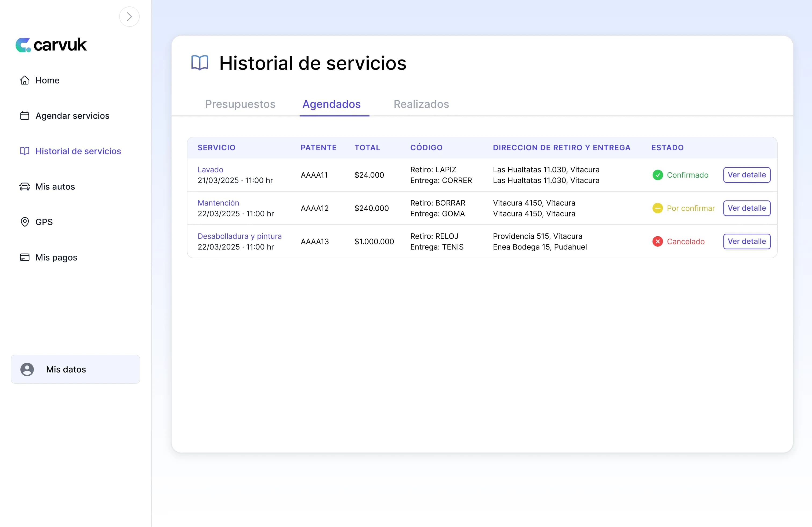Open the Desabolladura y pintura service link
The image size is (812, 527).
tap(240, 236)
